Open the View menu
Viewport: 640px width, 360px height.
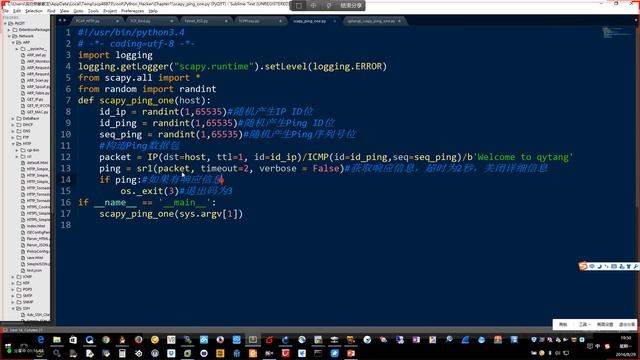click(64, 11)
